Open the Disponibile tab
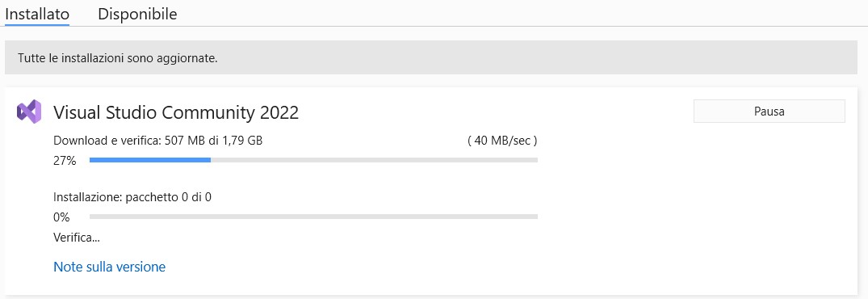 point(137,14)
